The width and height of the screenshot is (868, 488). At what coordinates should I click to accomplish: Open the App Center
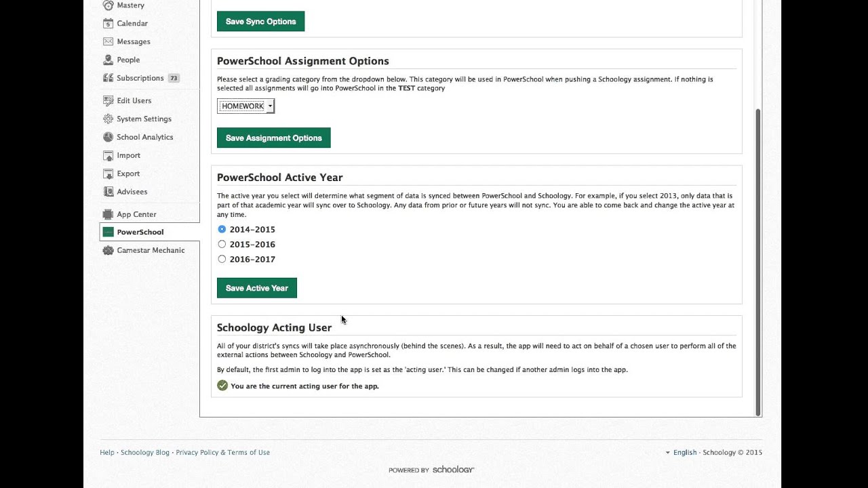[x=136, y=214]
